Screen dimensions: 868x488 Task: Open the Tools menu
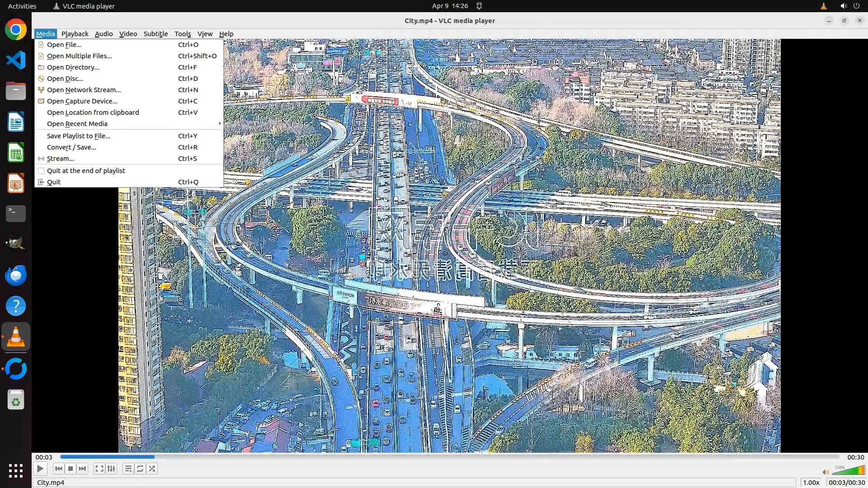(x=183, y=33)
